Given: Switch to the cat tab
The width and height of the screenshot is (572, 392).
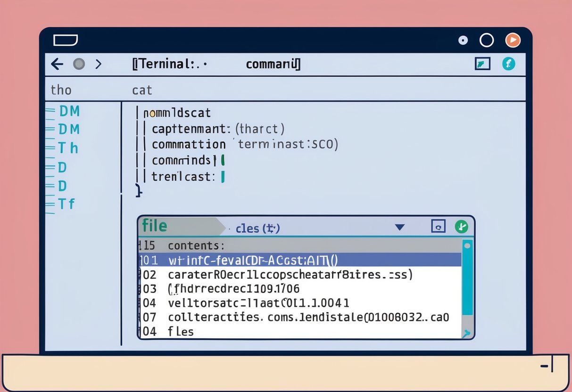Looking at the screenshot, I should click(141, 90).
